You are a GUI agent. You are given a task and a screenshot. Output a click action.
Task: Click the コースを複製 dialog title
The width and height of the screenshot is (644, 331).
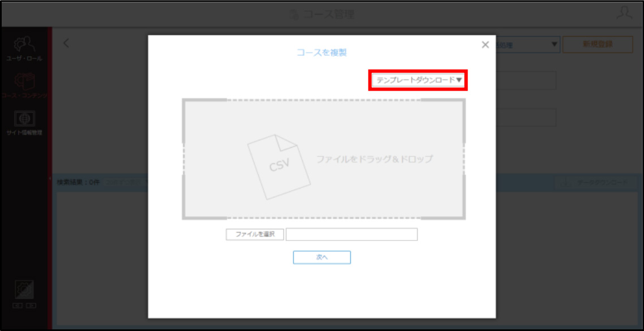[322, 52]
